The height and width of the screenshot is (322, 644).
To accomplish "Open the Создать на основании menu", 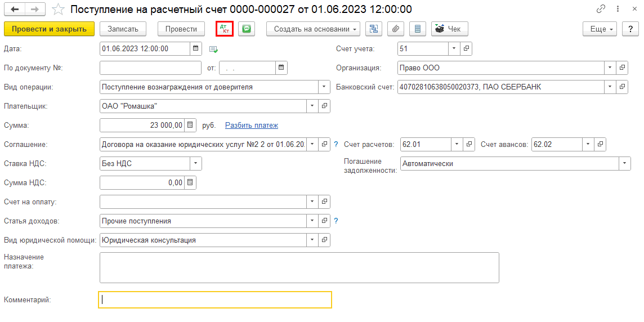I will click(x=314, y=29).
